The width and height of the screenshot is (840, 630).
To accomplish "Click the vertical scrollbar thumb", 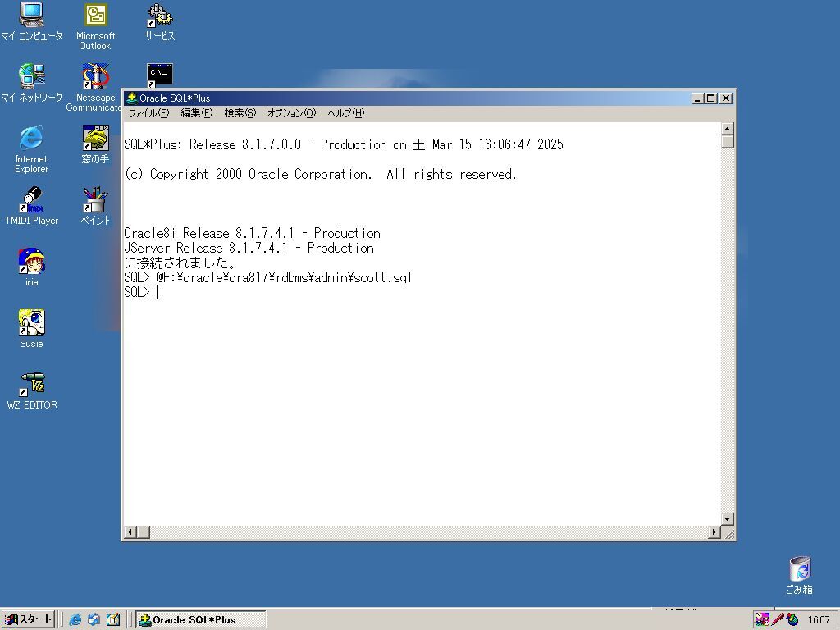I will (x=727, y=142).
